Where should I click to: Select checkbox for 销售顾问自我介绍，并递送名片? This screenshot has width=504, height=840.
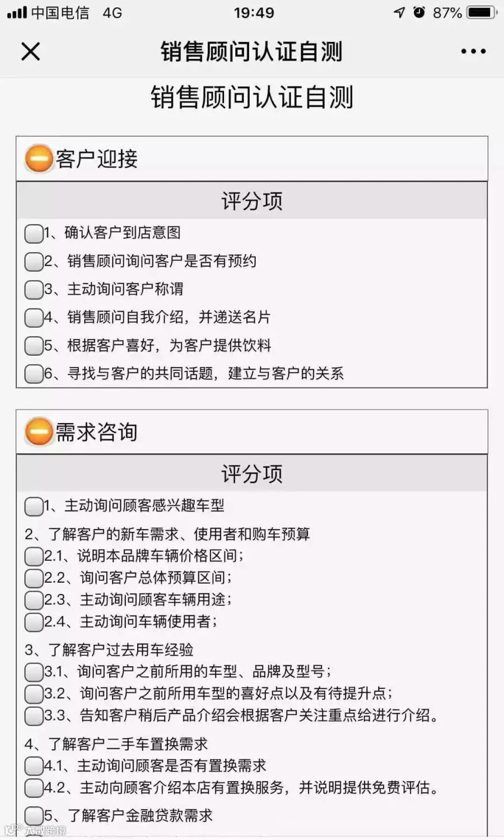[x=34, y=318]
